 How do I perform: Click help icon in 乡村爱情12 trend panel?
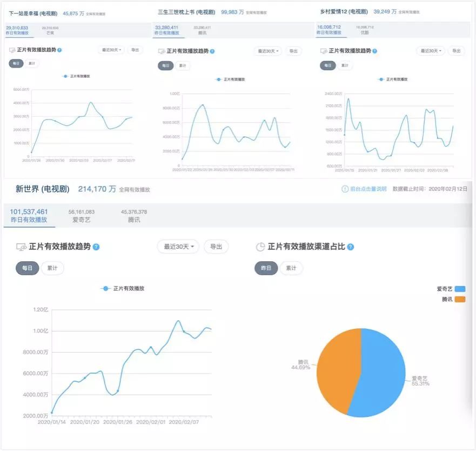coord(374,51)
